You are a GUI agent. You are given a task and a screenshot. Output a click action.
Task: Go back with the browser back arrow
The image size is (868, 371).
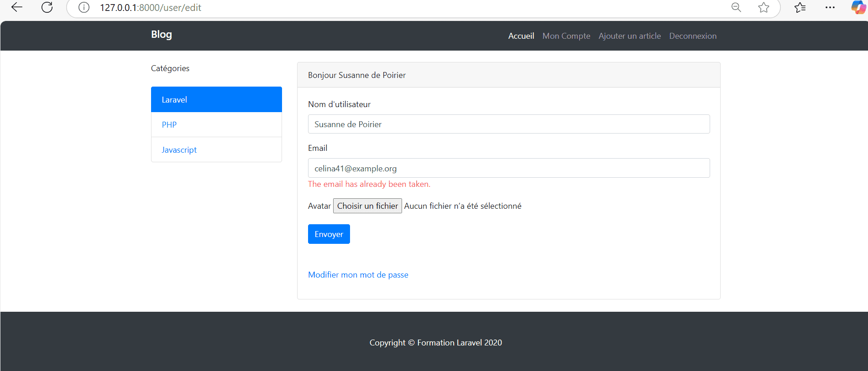click(x=17, y=7)
